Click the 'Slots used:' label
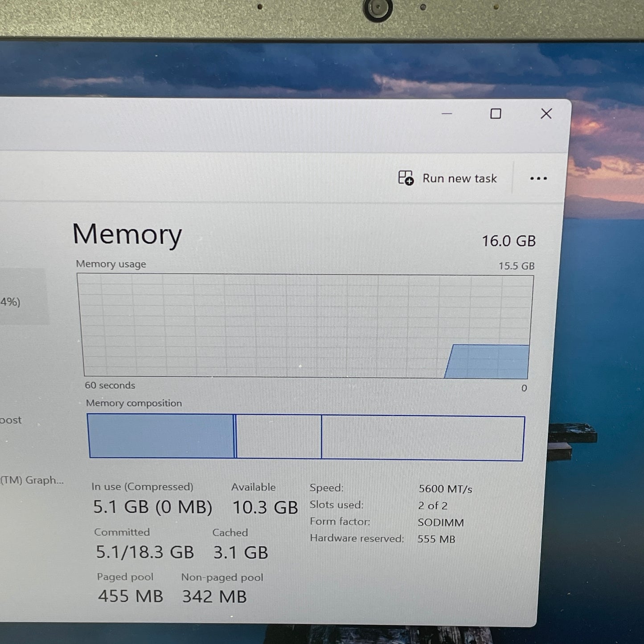This screenshot has width=644, height=644. (336, 505)
